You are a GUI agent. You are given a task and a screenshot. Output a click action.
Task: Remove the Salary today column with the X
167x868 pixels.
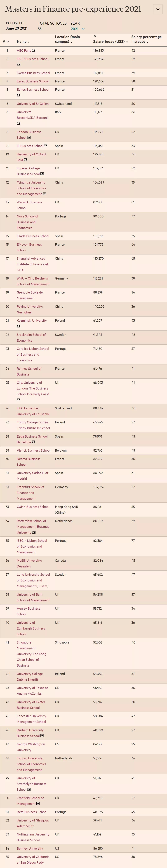95,36
